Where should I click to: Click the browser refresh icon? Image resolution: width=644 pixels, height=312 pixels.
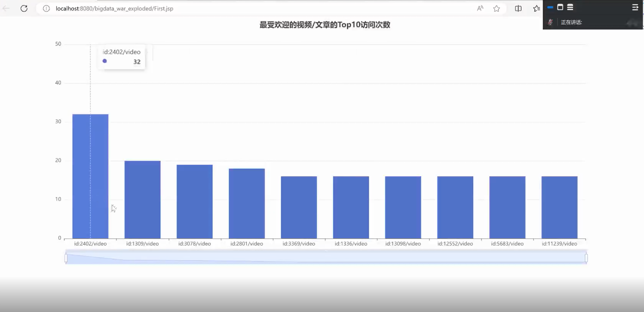pos(24,8)
